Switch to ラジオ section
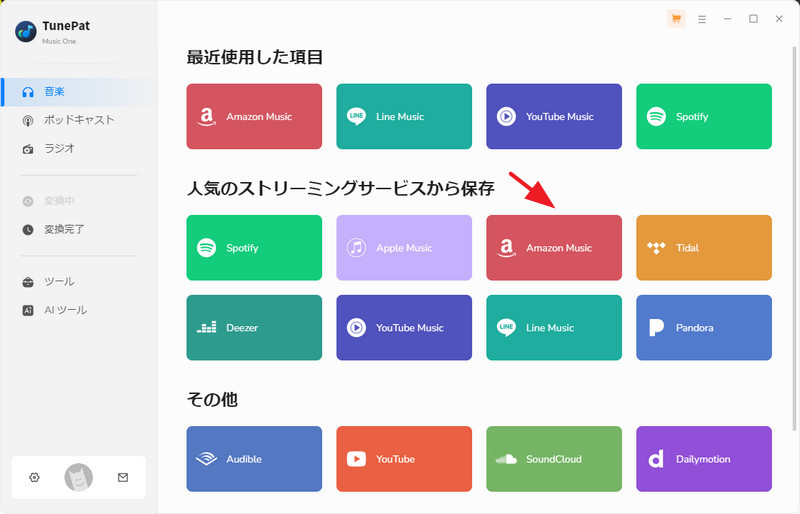Image resolution: width=800 pixels, height=514 pixels. [x=78, y=149]
